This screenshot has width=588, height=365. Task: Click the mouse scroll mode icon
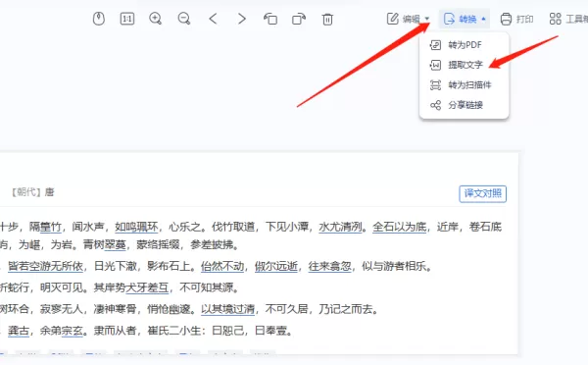point(99,19)
